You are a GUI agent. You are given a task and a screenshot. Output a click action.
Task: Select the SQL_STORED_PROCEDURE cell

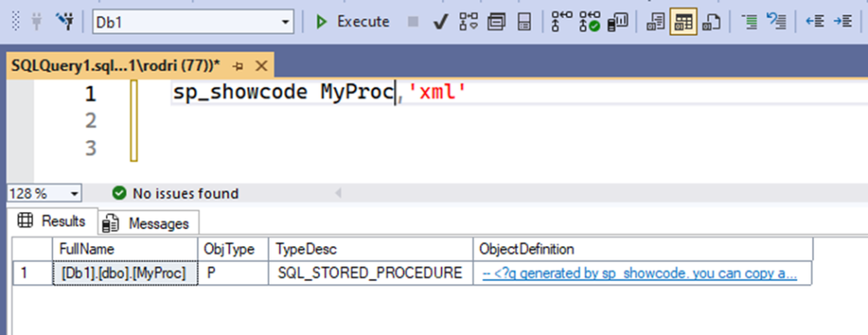(371, 273)
